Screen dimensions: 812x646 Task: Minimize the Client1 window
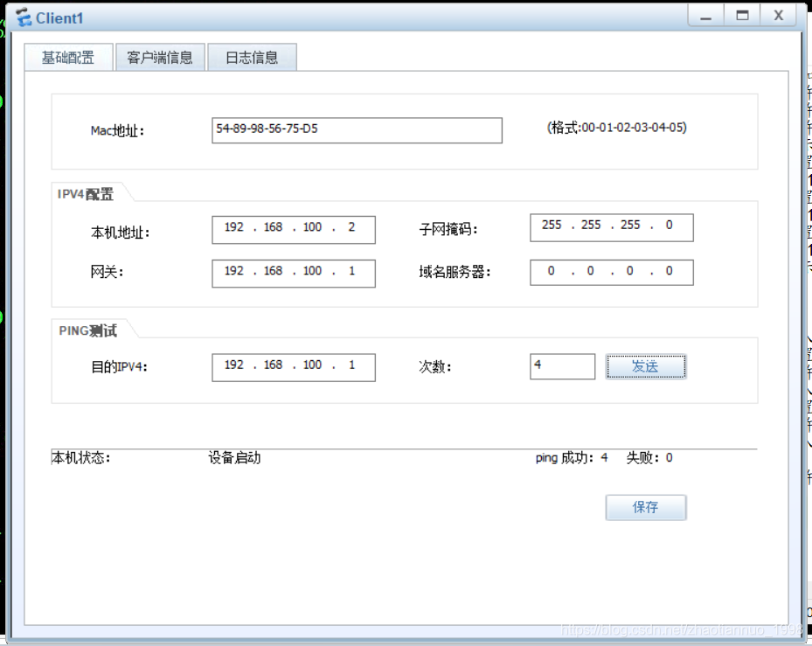click(705, 16)
